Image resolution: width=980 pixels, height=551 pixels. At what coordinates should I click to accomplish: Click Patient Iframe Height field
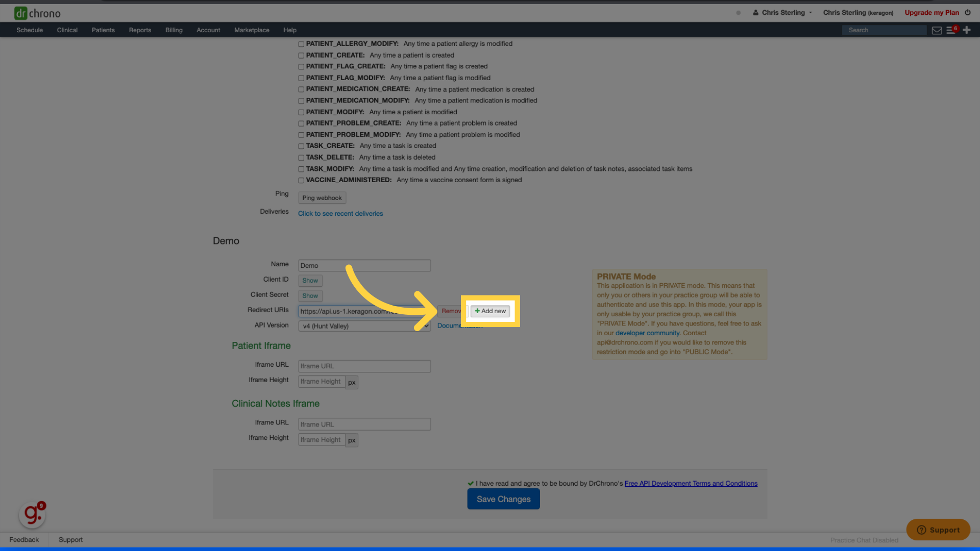tap(322, 382)
